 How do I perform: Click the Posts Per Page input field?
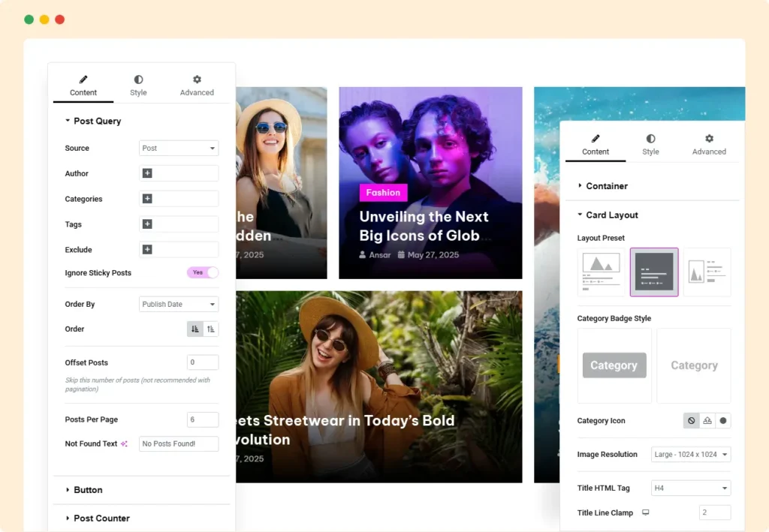pyautogui.click(x=203, y=419)
